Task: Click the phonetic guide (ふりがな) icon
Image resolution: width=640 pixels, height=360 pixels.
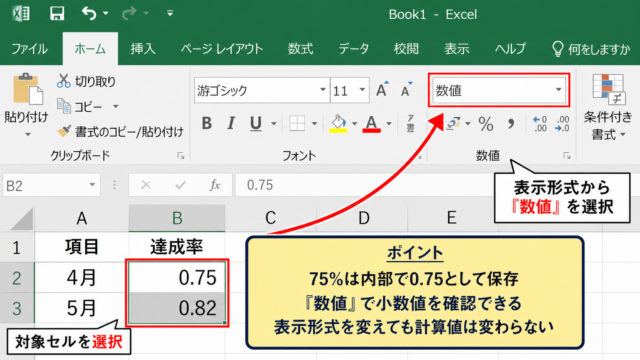Action: point(411,123)
